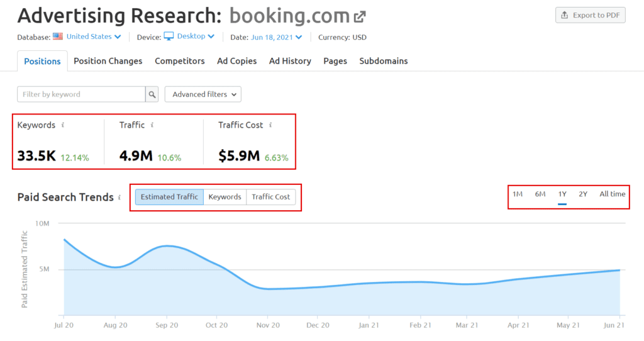Open the Subdomains tab
Screen dimensions: 644x341
(x=384, y=61)
